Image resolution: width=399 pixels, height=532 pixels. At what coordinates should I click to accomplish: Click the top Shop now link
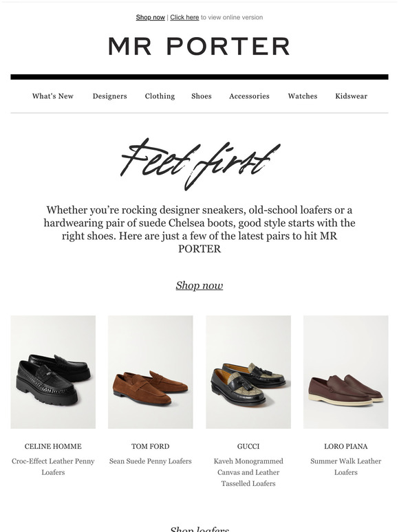pyautogui.click(x=150, y=17)
